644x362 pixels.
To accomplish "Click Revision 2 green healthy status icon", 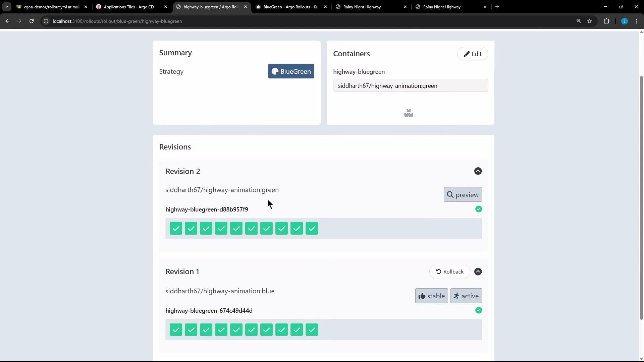I will tap(479, 209).
